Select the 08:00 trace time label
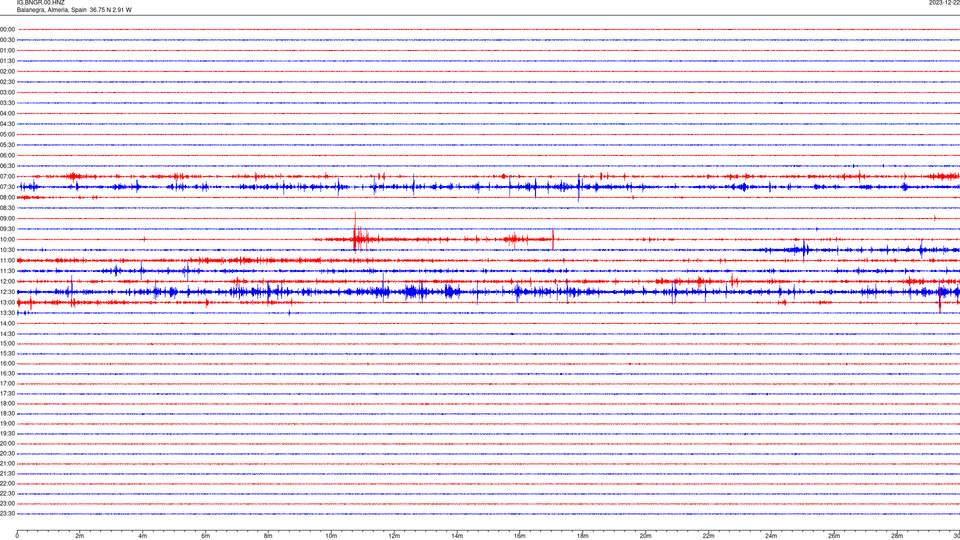This screenshot has width=960, height=540. coord(7,197)
